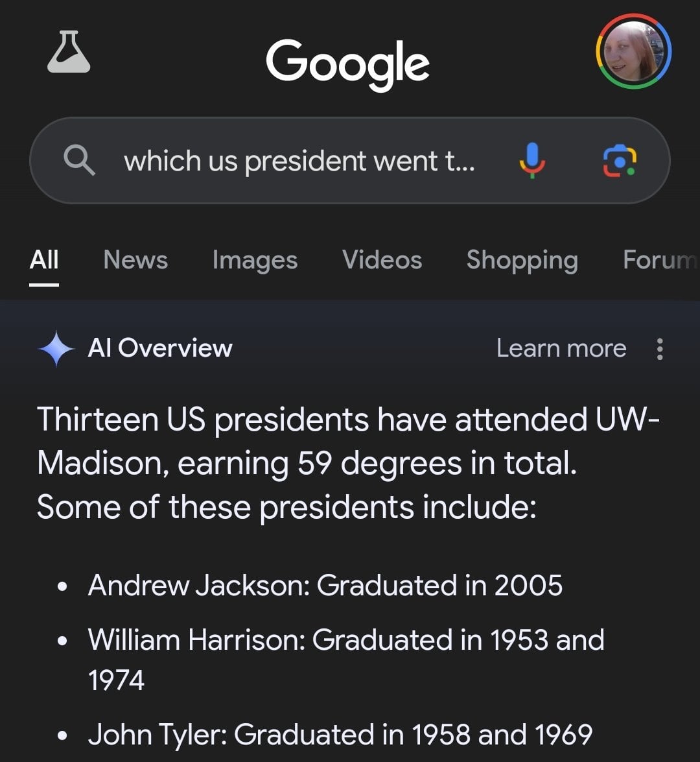Tap the magnifying glass search icon

coord(79,160)
